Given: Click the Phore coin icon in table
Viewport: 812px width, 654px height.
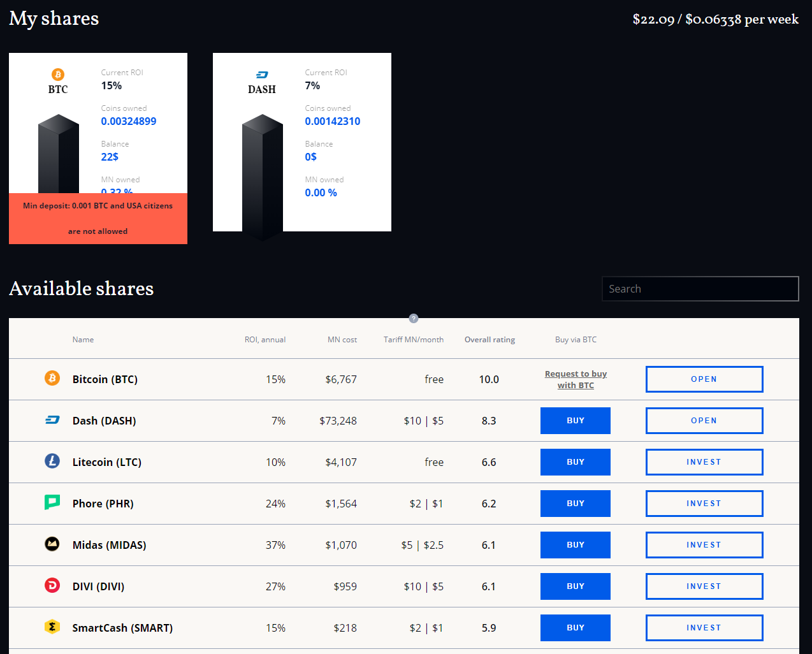Looking at the screenshot, I should pyautogui.click(x=52, y=502).
